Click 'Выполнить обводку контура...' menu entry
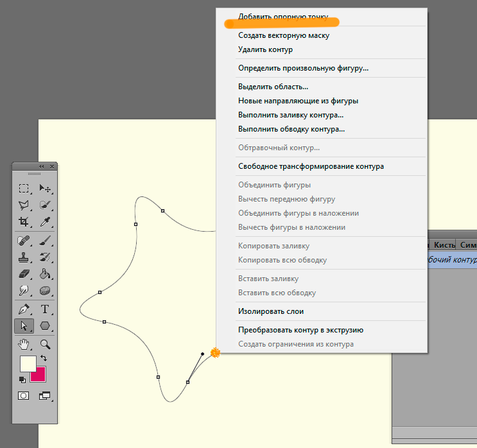The width and height of the screenshot is (477, 448). coord(291,129)
